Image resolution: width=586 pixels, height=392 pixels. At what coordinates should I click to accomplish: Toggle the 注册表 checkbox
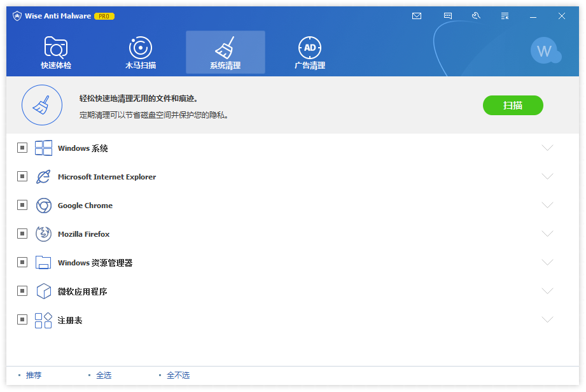(22, 320)
